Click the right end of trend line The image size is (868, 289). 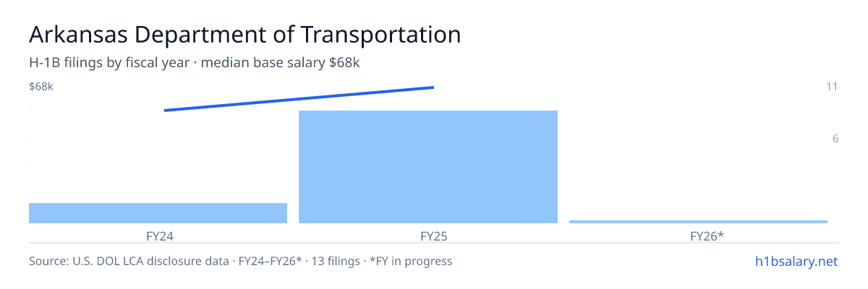click(433, 87)
